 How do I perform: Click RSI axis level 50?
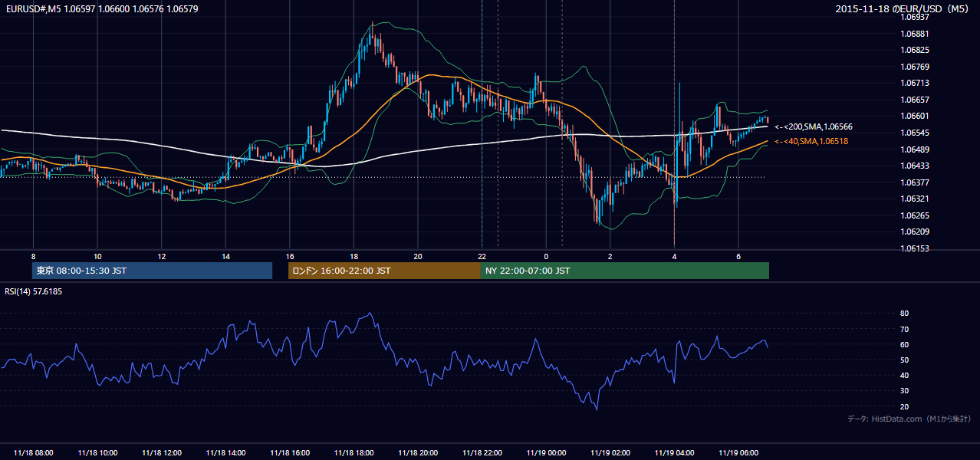904,360
